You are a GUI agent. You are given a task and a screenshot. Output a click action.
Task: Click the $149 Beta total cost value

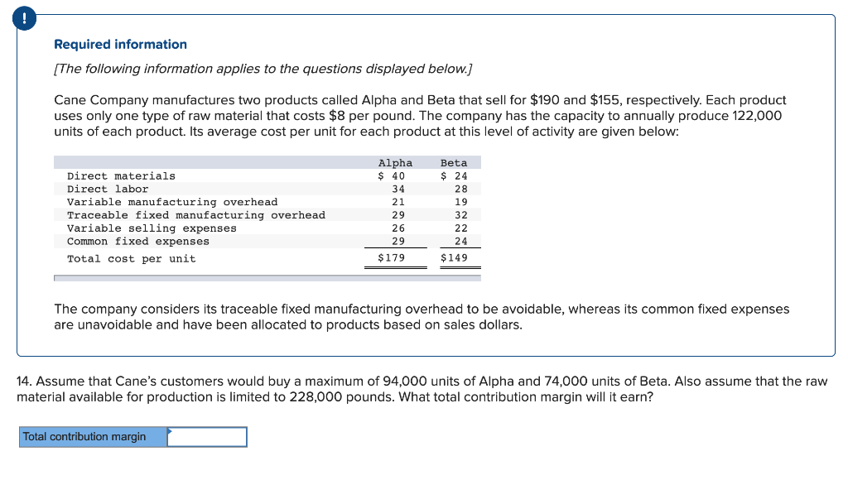coord(454,258)
